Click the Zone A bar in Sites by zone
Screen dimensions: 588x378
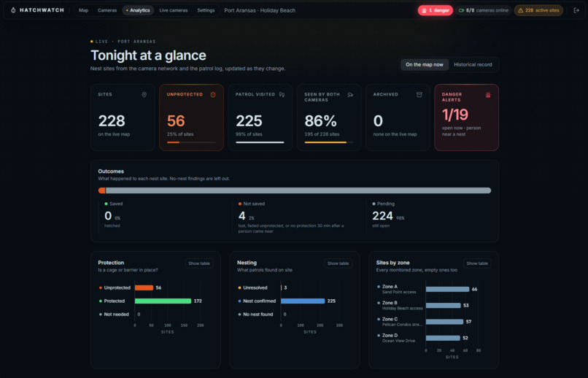tap(447, 289)
